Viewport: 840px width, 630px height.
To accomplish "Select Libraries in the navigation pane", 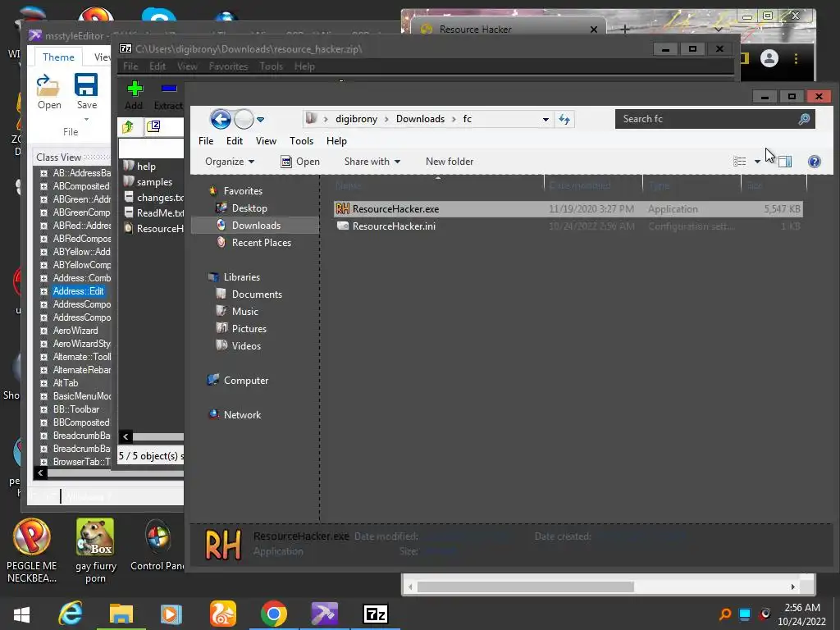I will click(x=242, y=277).
